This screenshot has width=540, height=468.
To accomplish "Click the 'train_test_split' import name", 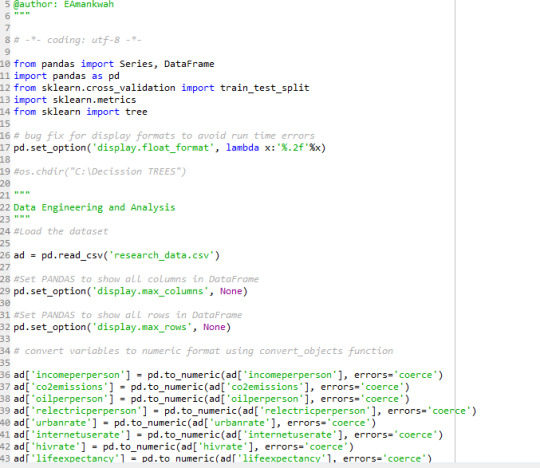I will coord(264,88).
